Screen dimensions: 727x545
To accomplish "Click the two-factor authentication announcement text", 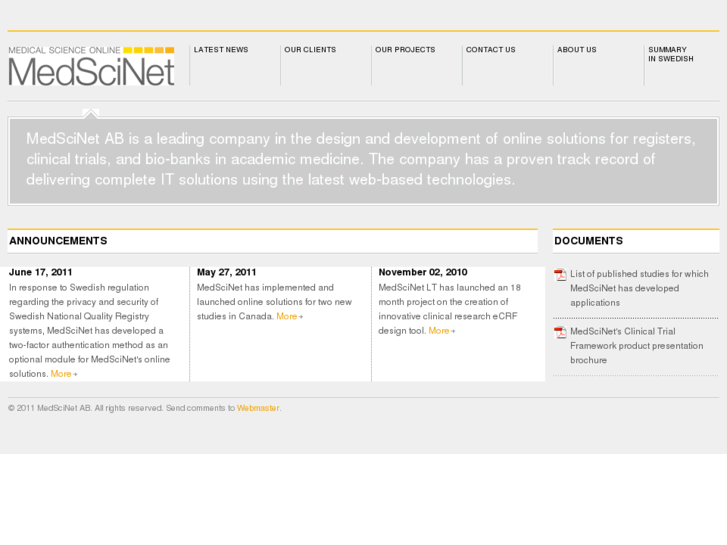I will [x=89, y=331].
